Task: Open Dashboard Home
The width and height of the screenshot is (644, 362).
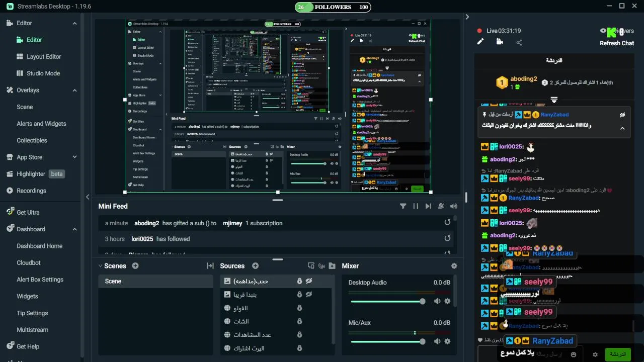Action: [39, 246]
